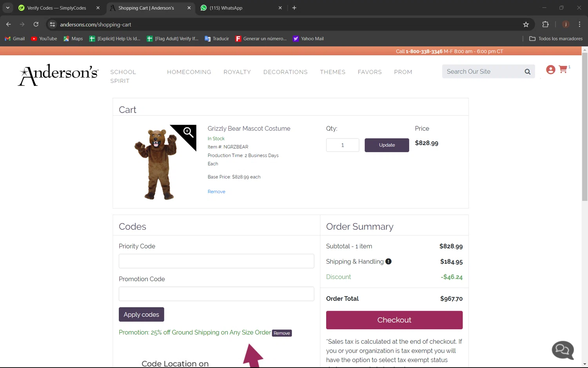Screen dimensions: 588x368
Task: Open Maps bookmark
Action: click(x=73, y=38)
